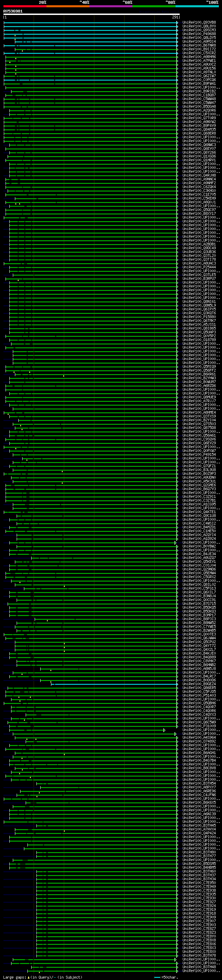Click the orange ~40% identity color segment

pos(68,6)
